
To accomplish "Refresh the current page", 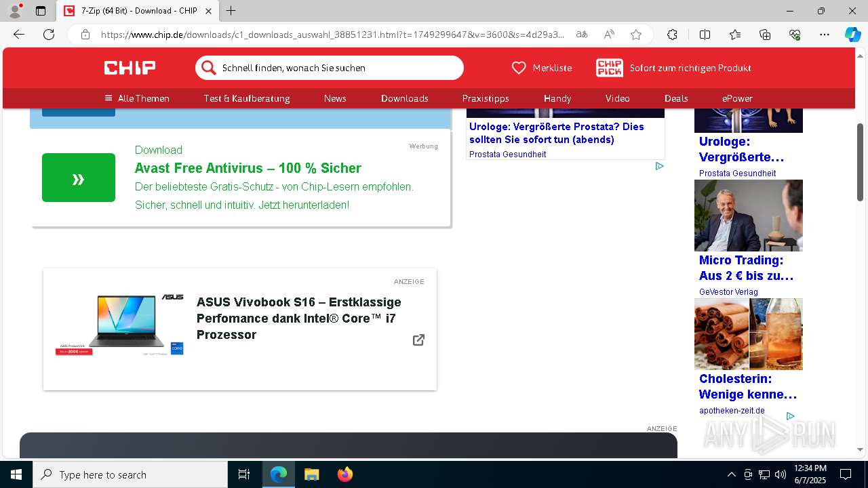I will point(49,35).
